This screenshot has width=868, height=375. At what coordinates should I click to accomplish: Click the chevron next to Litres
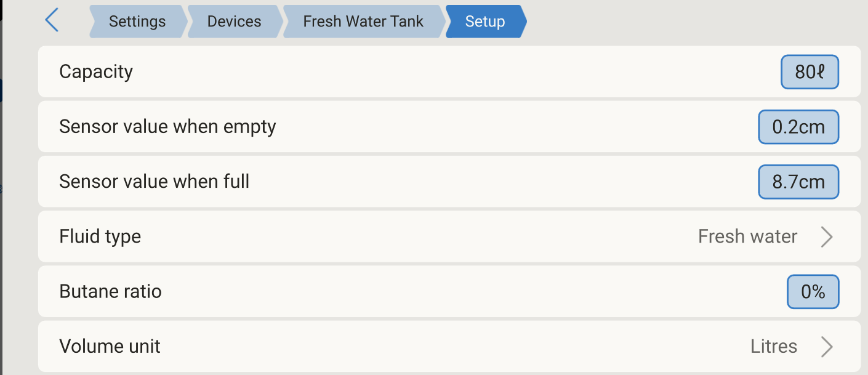[x=827, y=347]
